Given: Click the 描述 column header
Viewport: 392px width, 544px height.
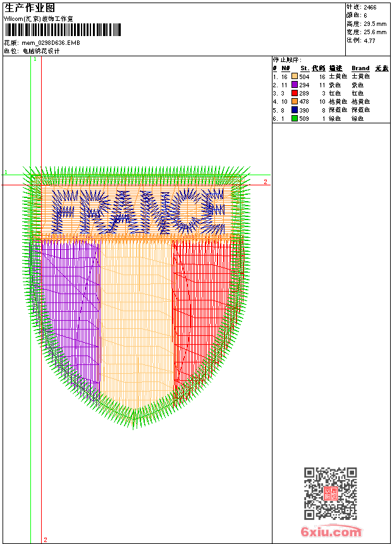Looking at the screenshot, I should tap(336, 68).
